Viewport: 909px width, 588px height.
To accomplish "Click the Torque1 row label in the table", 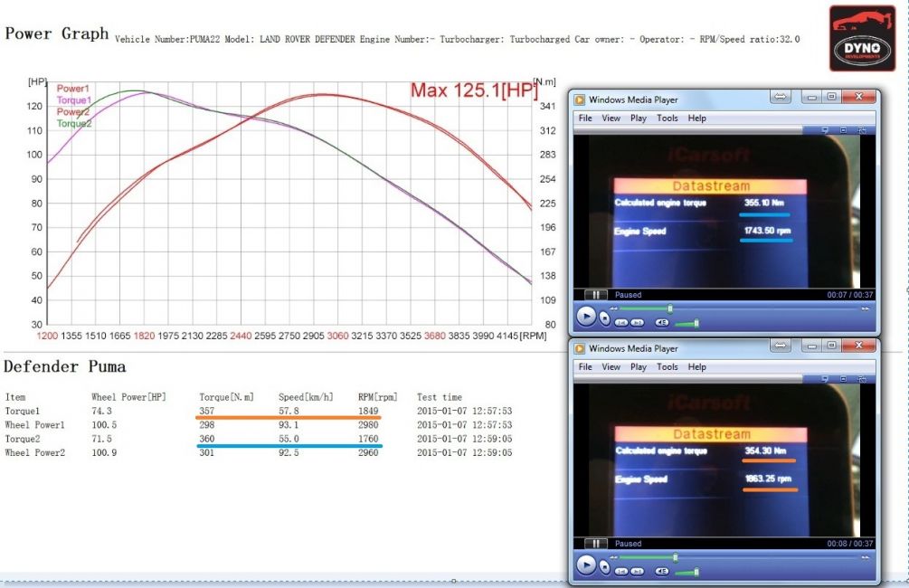I will [x=23, y=411].
